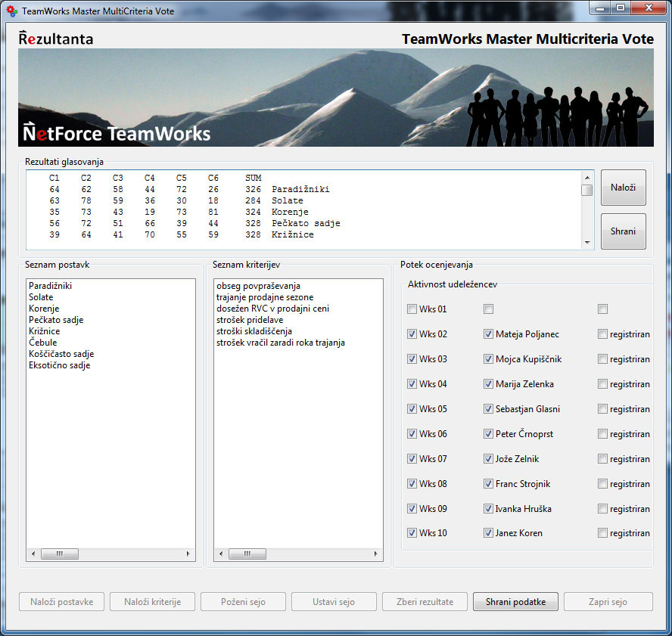Uncheck the Franc Strojnik checkbox
This screenshot has width=672, height=636.
(488, 483)
